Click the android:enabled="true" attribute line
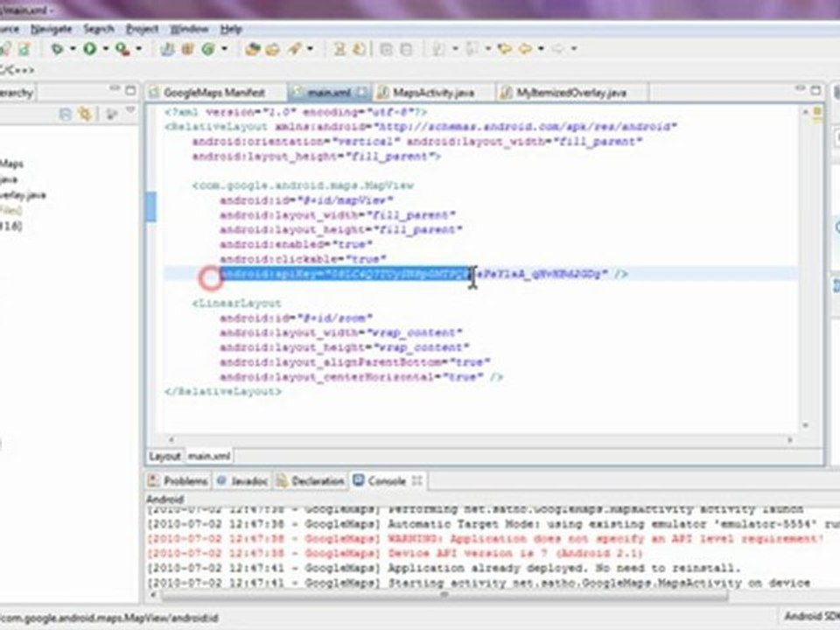Screen dimensions: 840x630 [x=297, y=244]
